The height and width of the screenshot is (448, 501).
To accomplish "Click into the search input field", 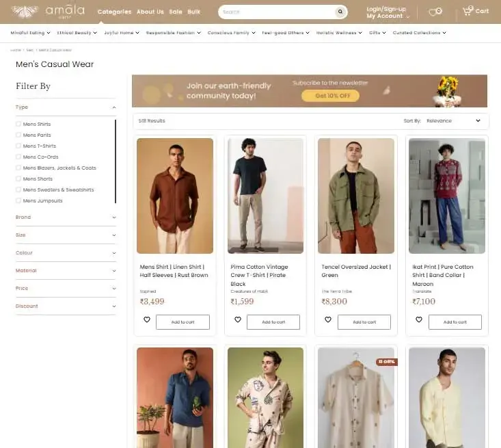I will pos(277,12).
